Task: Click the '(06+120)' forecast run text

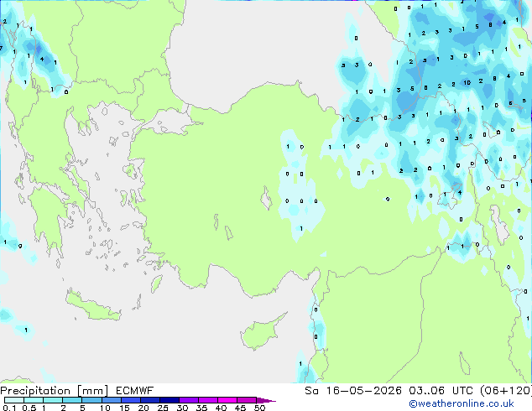Action: 506,391
